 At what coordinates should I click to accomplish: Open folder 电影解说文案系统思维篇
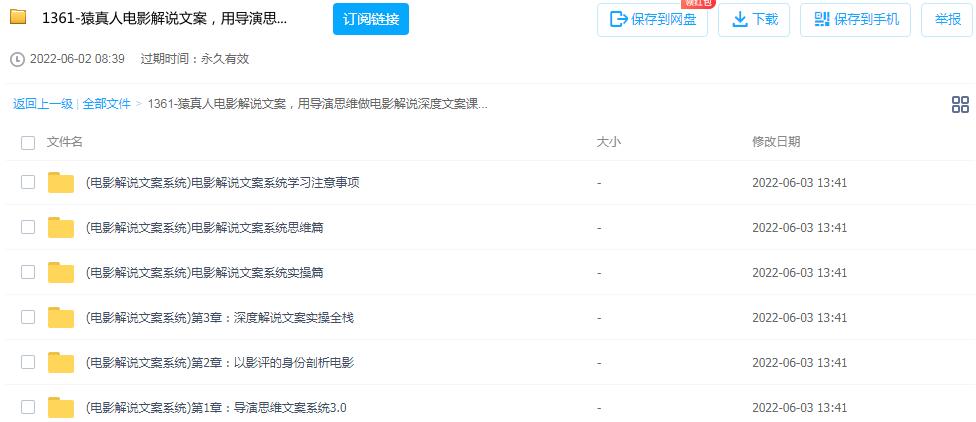204,228
